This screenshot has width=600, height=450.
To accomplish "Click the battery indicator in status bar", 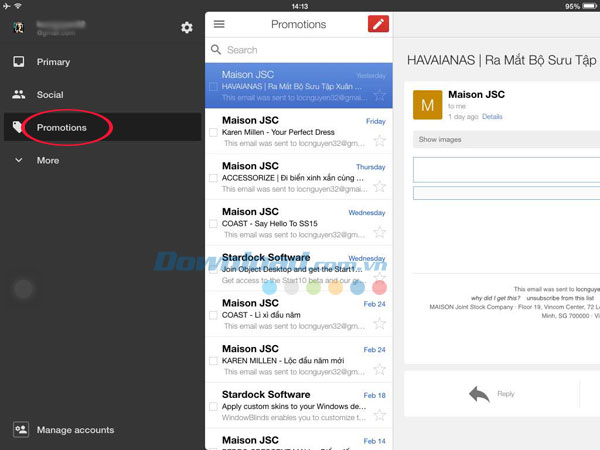I will [x=589, y=6].
